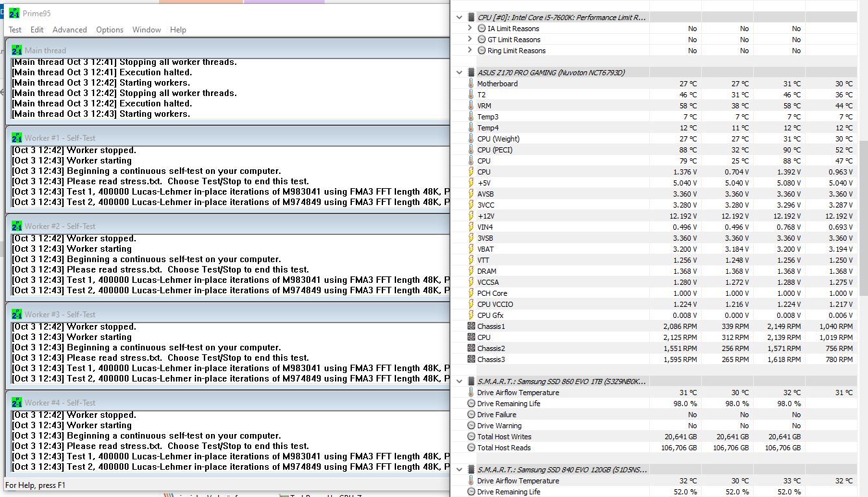Click the VRM thermometer icon
The image size is (868, 497).
point(471,106)
